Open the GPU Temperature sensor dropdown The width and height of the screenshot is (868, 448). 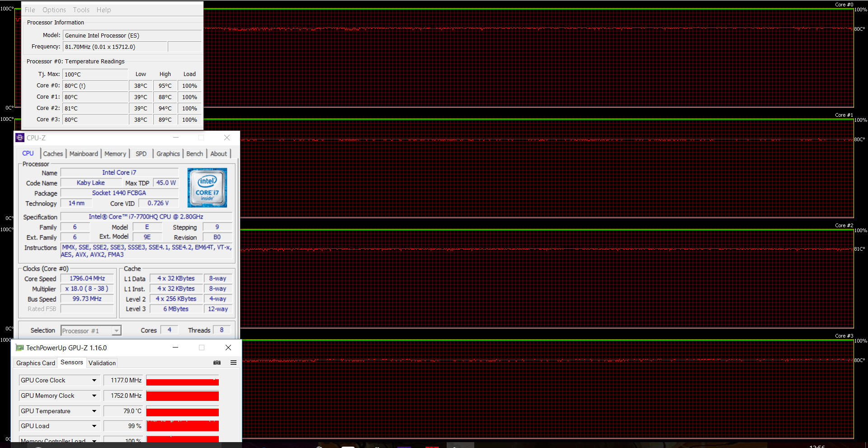(94, 411)
